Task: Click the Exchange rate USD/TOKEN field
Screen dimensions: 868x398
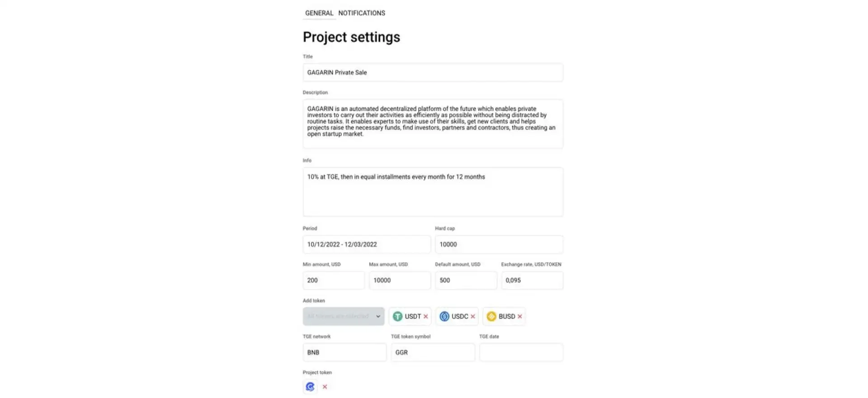Action: point(532,281)
